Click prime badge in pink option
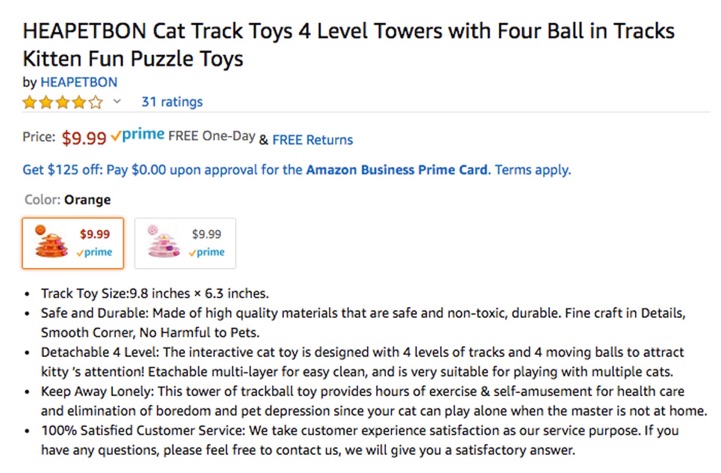 point(206,252)
